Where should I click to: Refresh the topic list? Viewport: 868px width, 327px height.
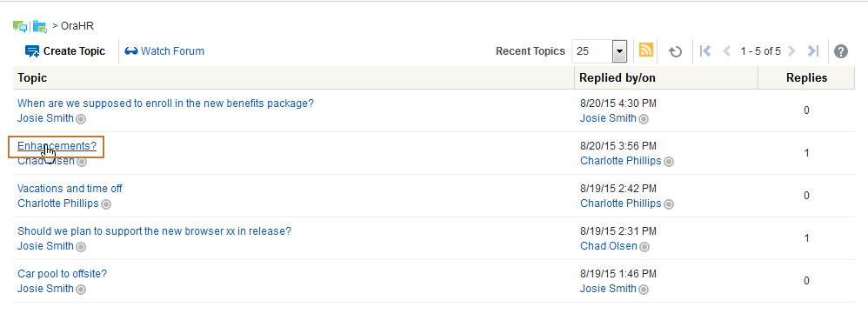pos(675,51)
